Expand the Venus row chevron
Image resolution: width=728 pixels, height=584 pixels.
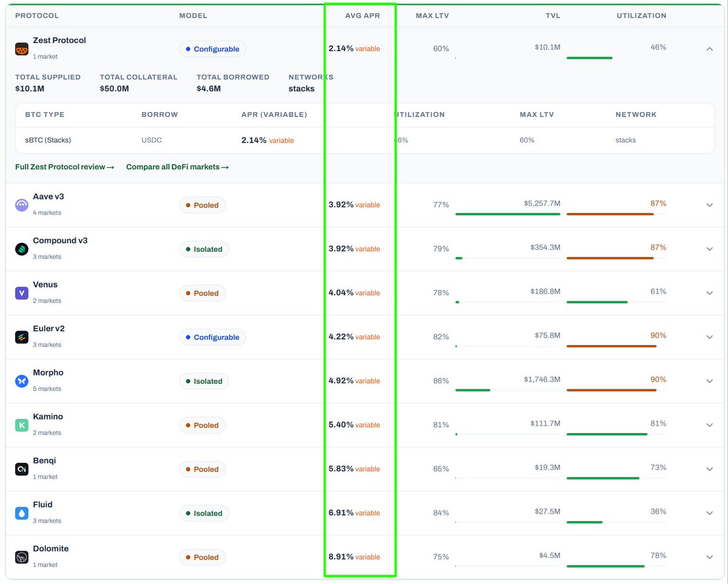tap(710, 293)
